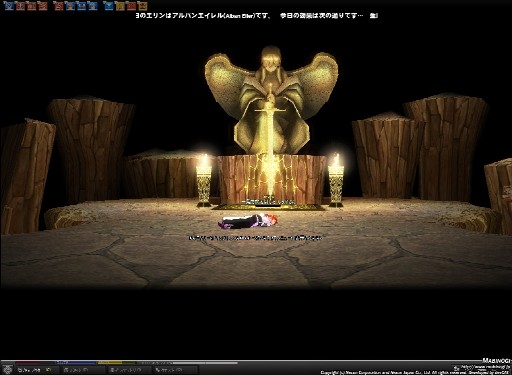The image size is (512, 375).
Task: Activate the fourth red skill icon in first group
Action: coord(43,6)
